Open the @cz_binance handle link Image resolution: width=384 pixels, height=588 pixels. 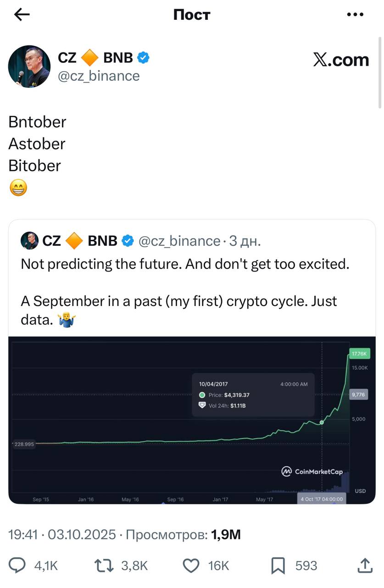[99, 76]
